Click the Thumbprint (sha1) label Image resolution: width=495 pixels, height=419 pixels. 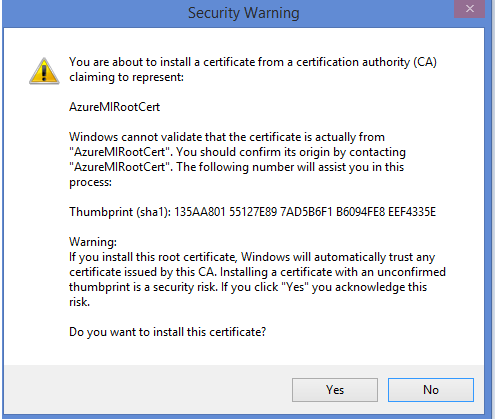pos(120,212)
